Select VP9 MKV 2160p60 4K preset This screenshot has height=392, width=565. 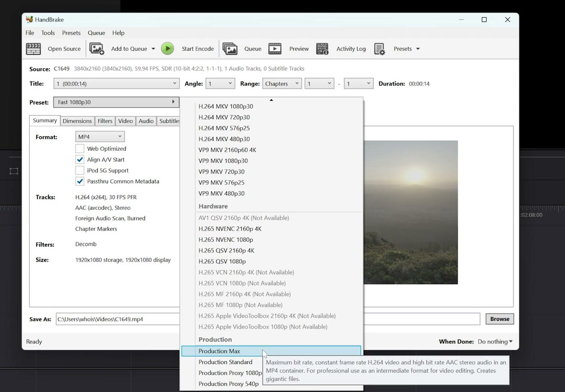tap(271, 150)
